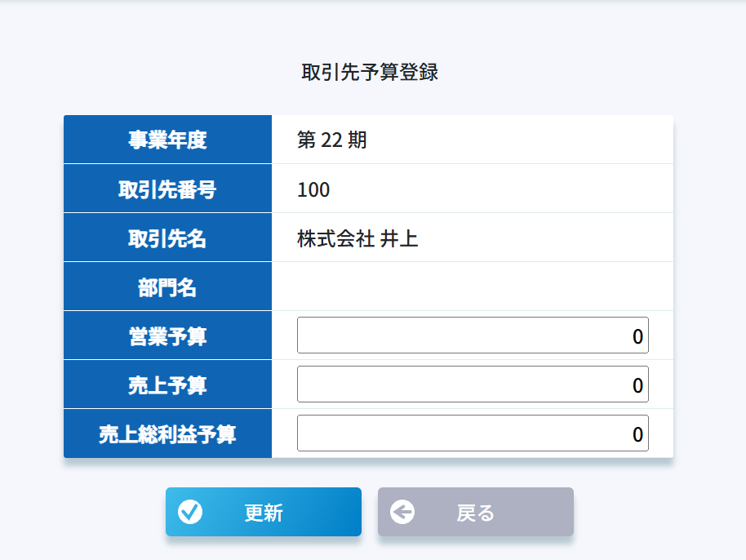
Task: Focus the 売上予算 input field
Action: (x=473, y=384)
